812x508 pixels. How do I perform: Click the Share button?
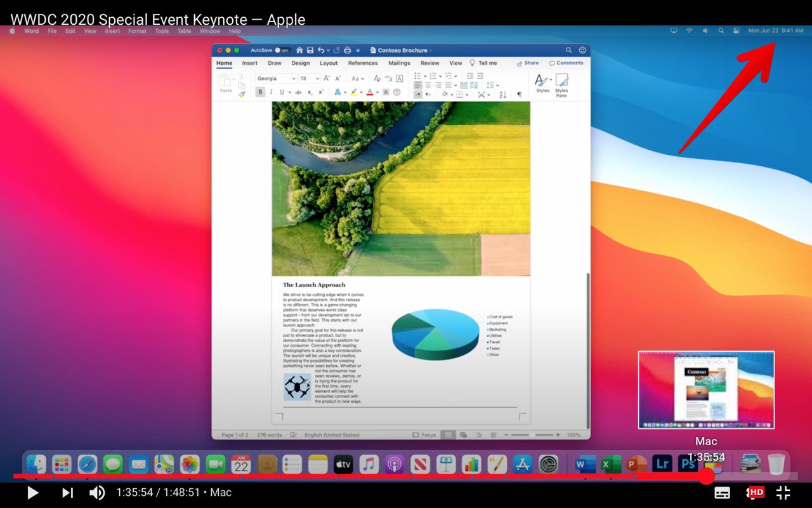pyautogui.click(x=528, y=63)
